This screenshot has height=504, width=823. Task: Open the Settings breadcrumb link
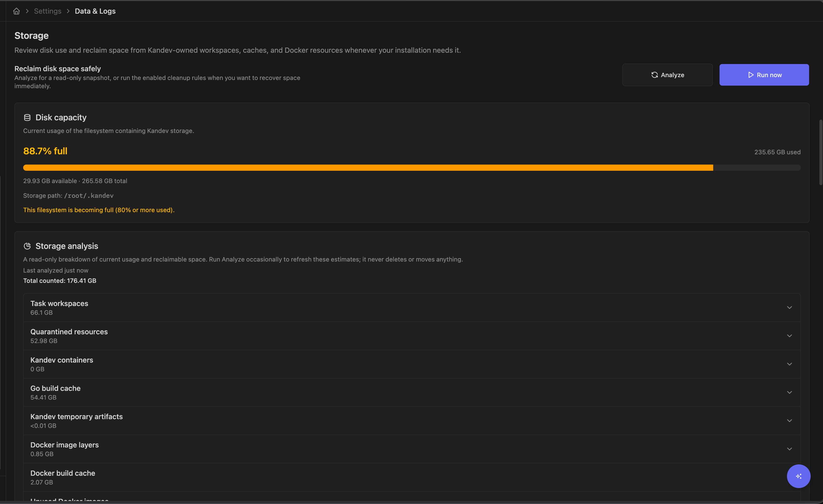tap(47, 11)
